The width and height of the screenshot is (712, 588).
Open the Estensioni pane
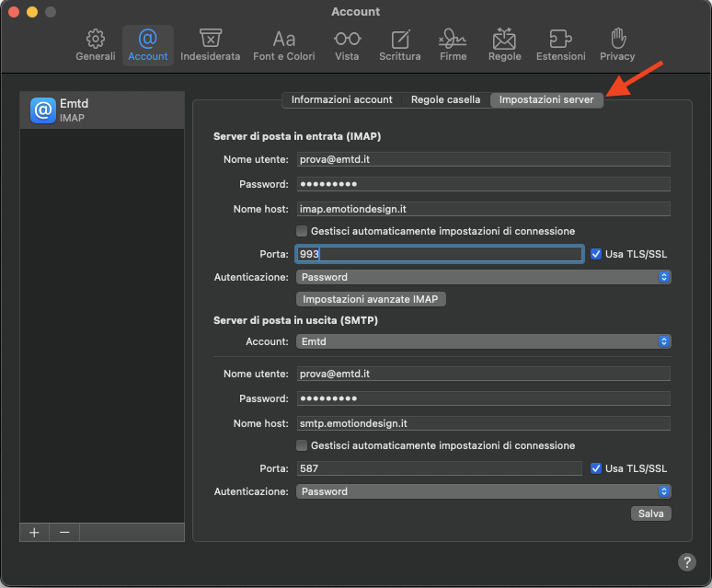coord(561,45)
